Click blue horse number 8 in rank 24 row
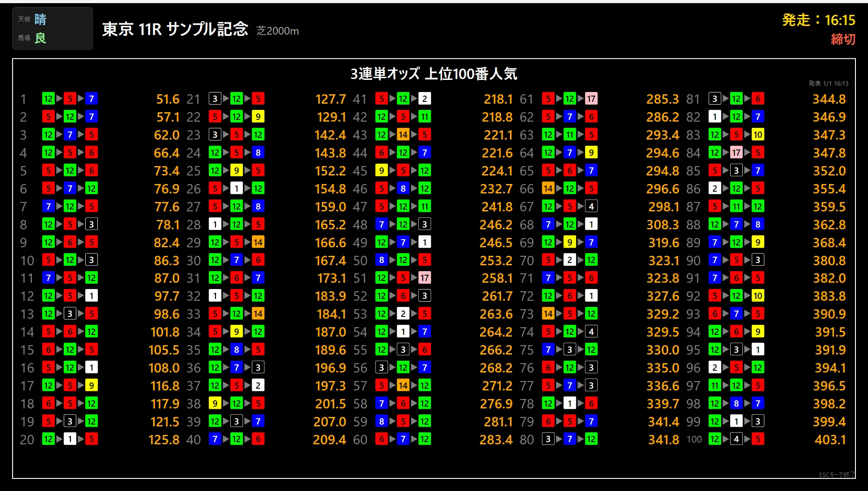Viewport: 868px width, 491px height. tap(258, 153)
